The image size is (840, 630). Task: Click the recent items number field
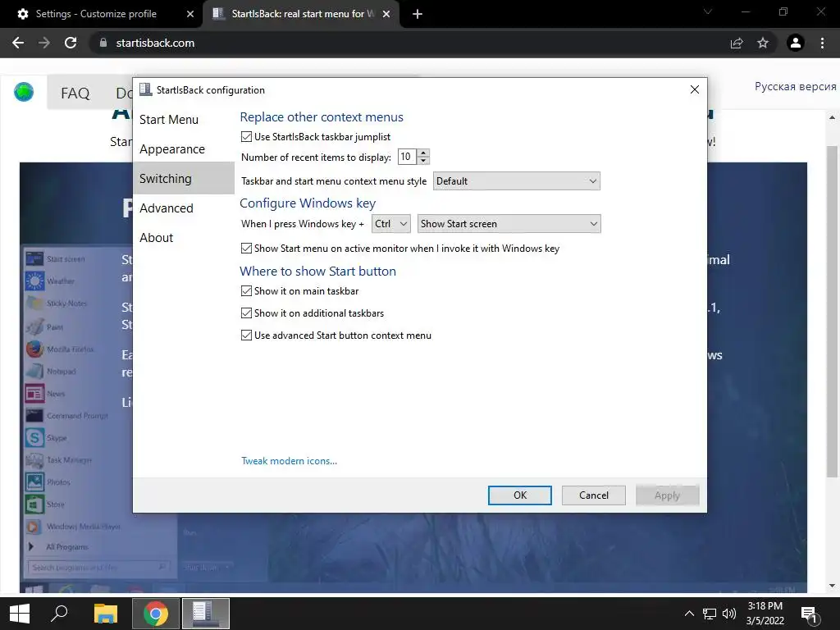407,157
